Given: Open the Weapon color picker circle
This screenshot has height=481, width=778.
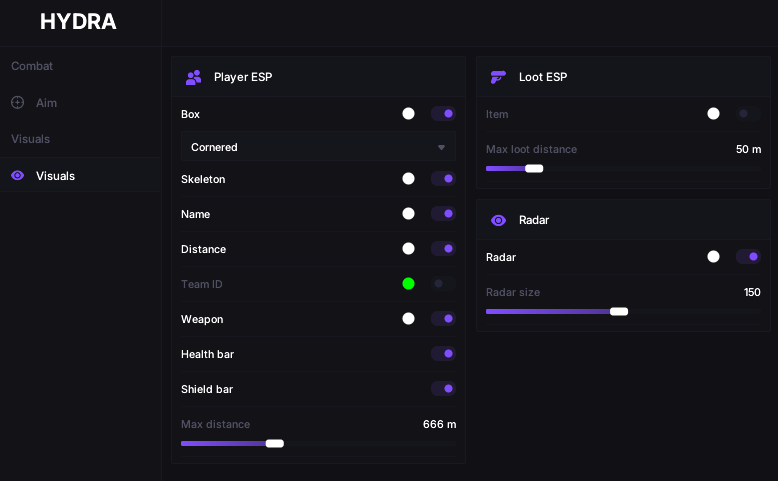Looking at the screenshot, I should tap(408, 319).
